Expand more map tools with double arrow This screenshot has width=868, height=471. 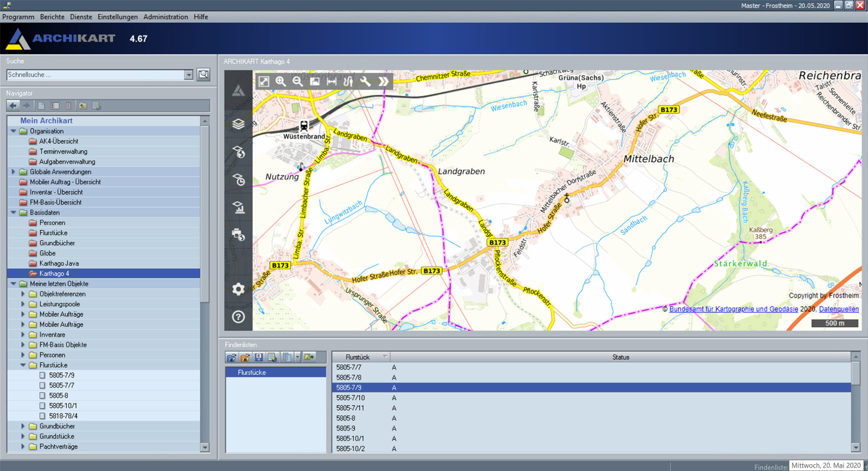[383, 82]
